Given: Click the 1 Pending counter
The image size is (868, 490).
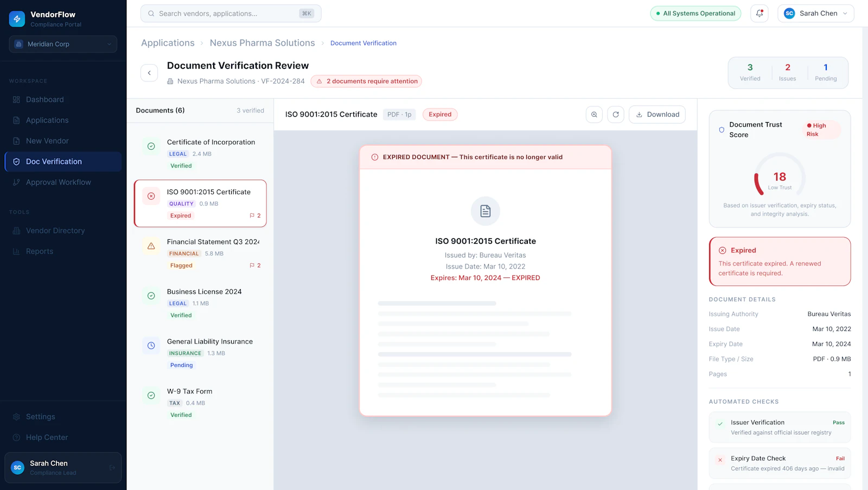Looking at the screenshot, I should click(x=826, y=72).
